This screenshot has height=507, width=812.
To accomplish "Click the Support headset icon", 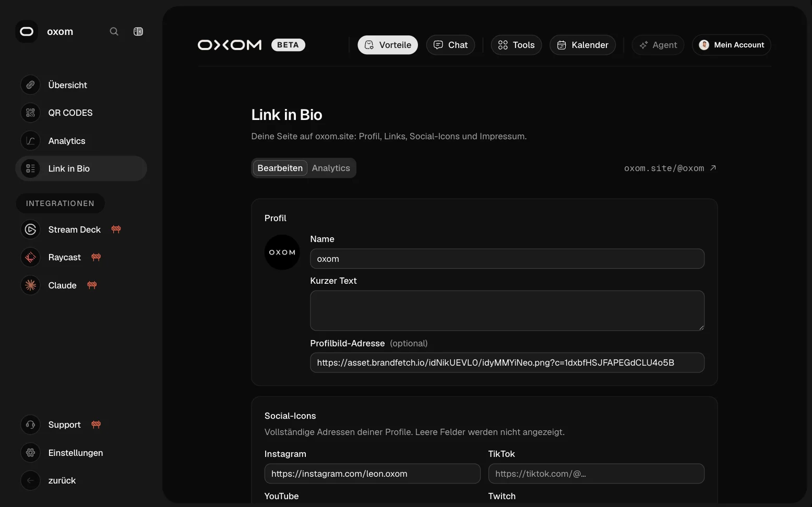I will pyautogui.click(x=30, y=425).
